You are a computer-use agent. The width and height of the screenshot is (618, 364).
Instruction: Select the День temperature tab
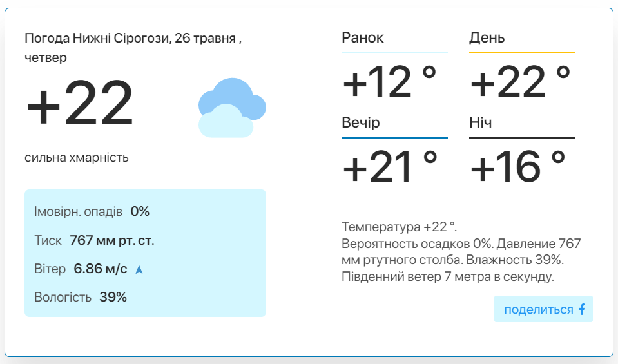487,37
